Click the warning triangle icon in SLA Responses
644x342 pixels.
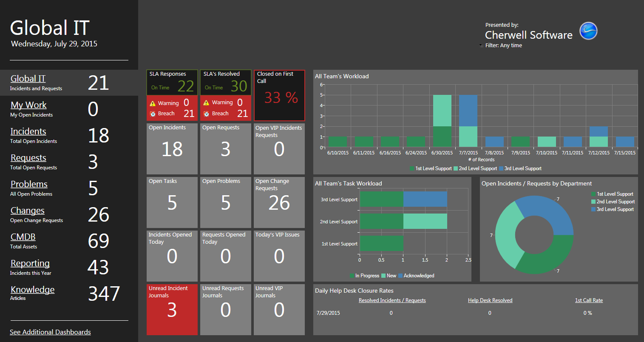(x=153, y=103)
